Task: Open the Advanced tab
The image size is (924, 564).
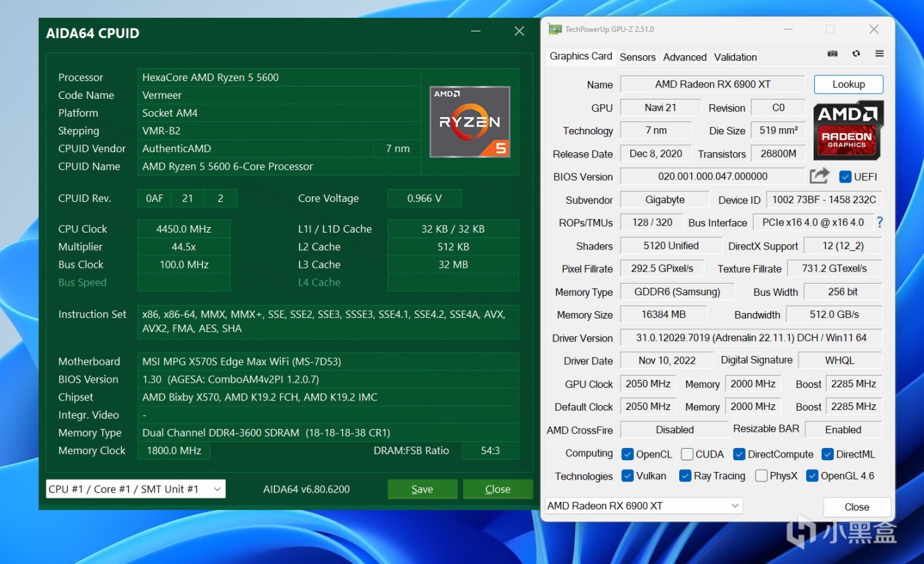Action: pyautogui.click(x=685, y=57)
